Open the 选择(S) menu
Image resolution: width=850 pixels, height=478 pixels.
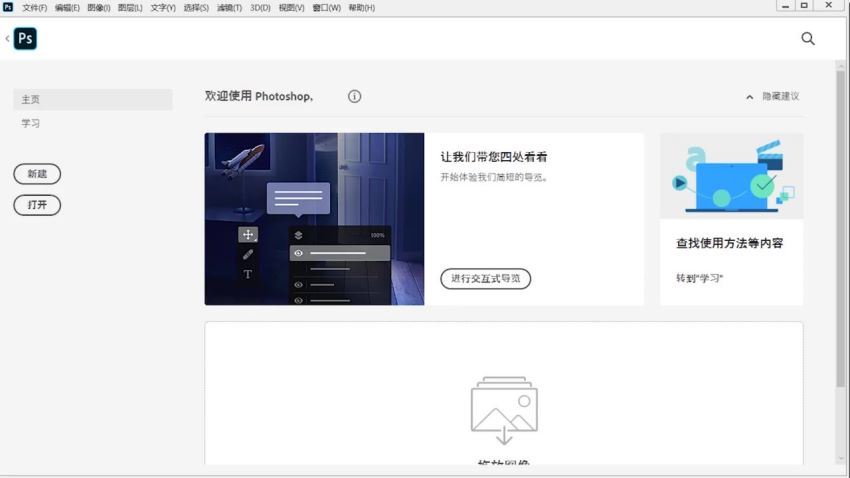click(x=196, y=8)
